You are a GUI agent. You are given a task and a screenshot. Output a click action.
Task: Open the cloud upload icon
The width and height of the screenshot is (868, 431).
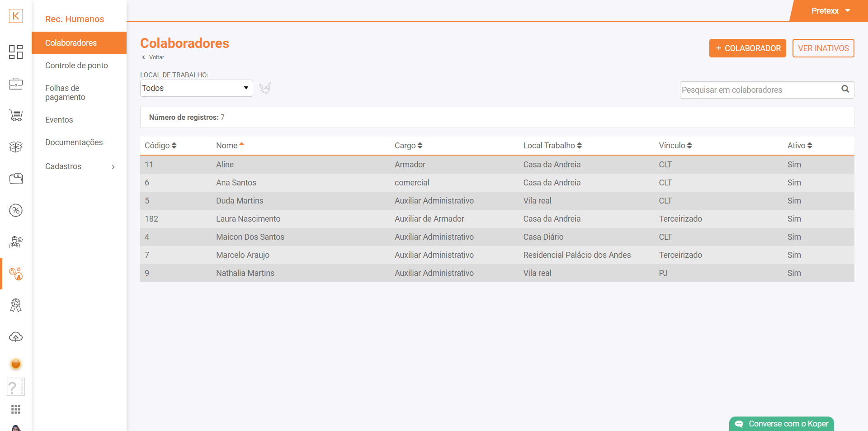pyautogui.click(x=16, y=337)
